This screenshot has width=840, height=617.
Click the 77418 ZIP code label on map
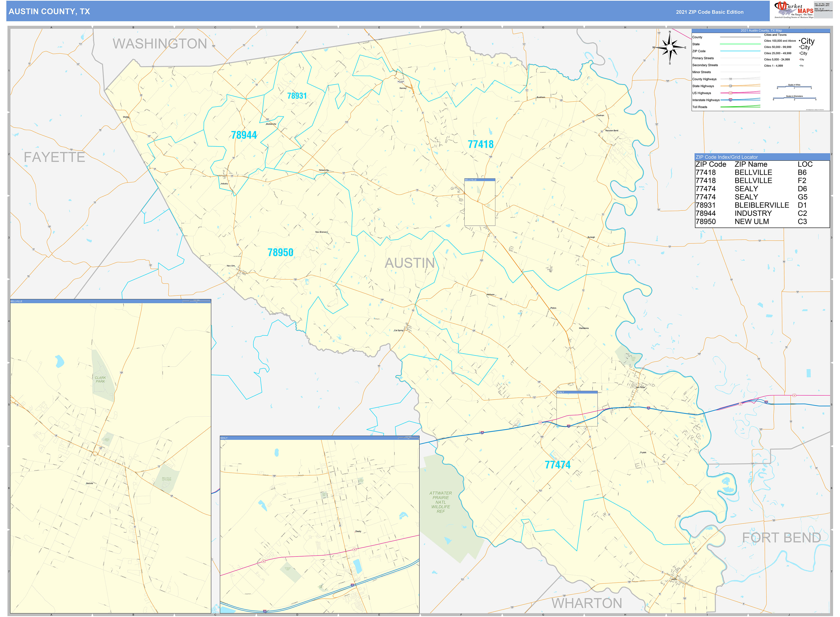pyautogui.click(x=480, y=145)
